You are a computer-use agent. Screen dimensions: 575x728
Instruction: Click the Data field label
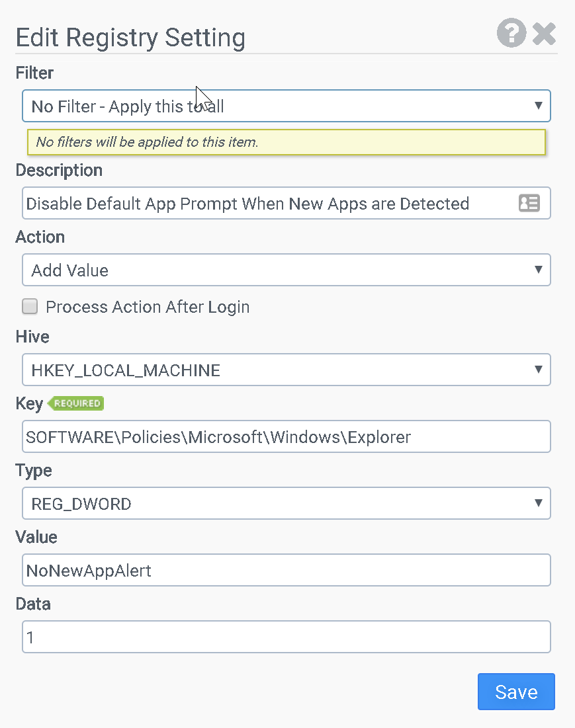(x=33, y=604)
